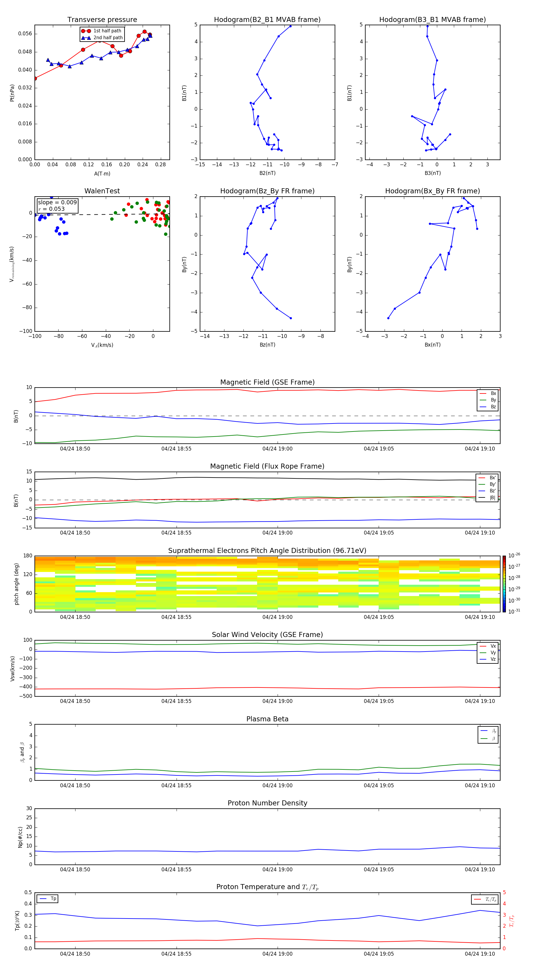Click the 'Pt(nPa)' y-axis label
The width and height of the screenshot is (535, 980).
(12, 93)
